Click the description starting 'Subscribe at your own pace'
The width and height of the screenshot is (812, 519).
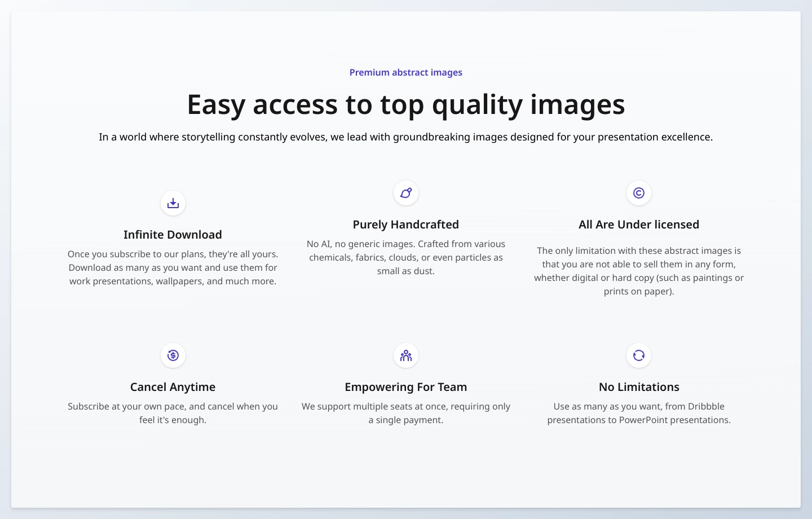173,414
